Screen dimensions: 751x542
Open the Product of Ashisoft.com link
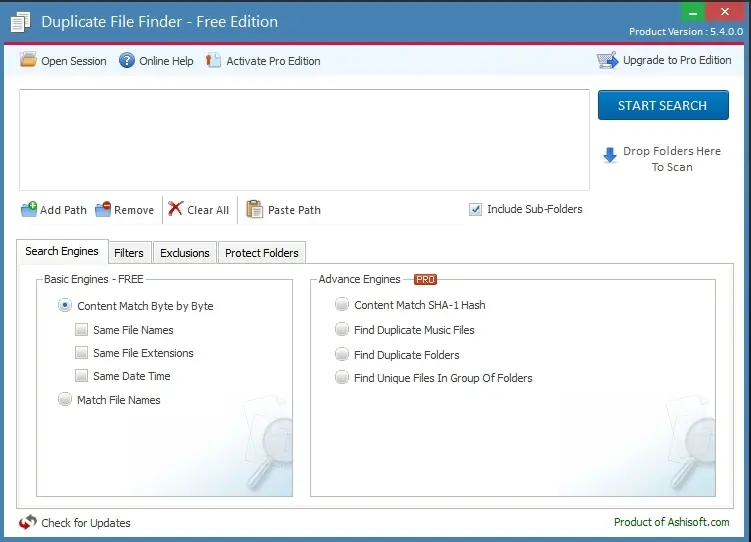coord(671,522)
